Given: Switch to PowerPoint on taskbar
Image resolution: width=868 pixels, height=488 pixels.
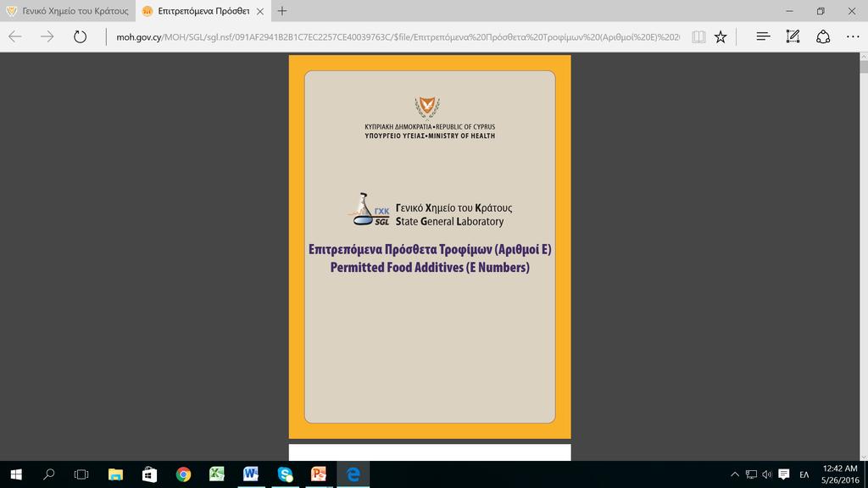Looking at the screenshot, I should pos(319,474).
